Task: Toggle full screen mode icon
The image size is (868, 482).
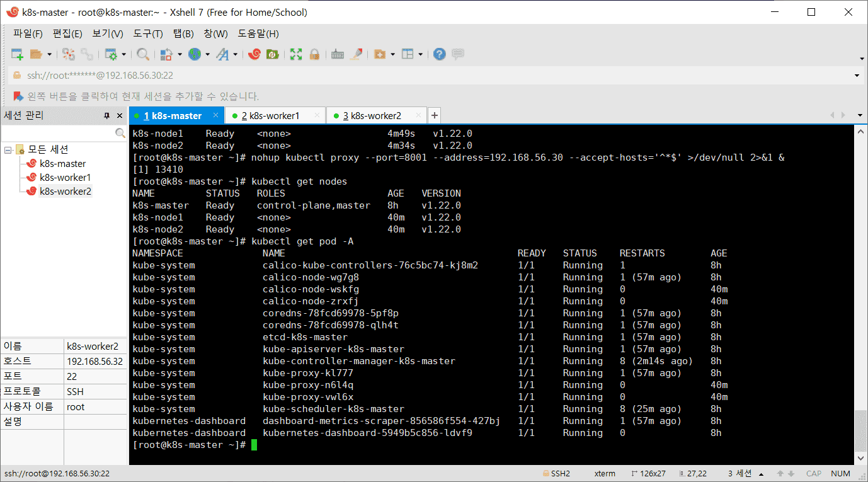Action: tap(296, 54)
